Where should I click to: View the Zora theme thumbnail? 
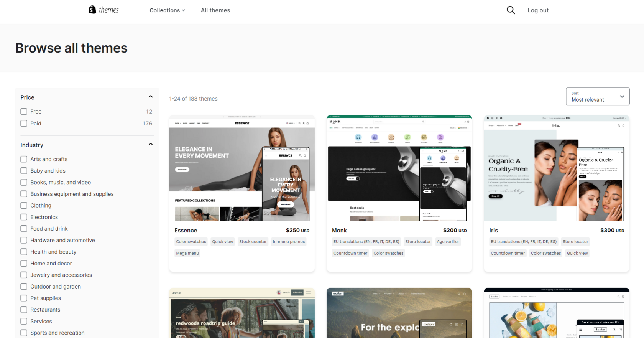242,313
